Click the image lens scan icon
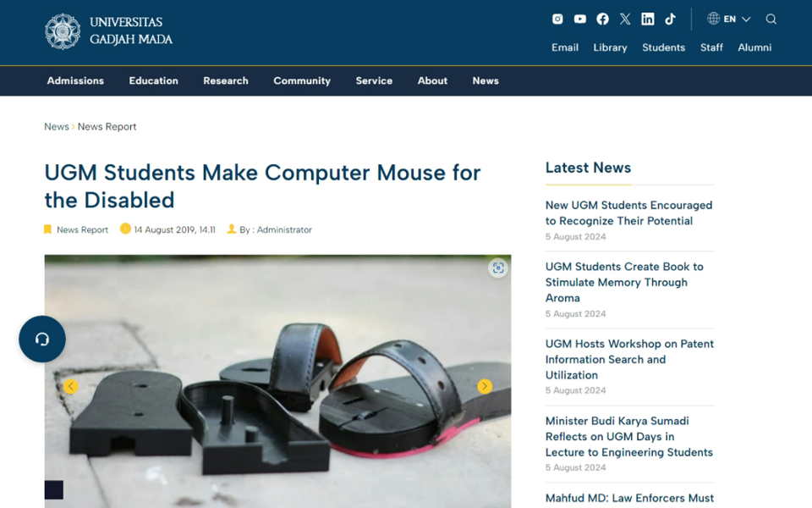Viewport: 812px width, 508px height. point(498,268)
